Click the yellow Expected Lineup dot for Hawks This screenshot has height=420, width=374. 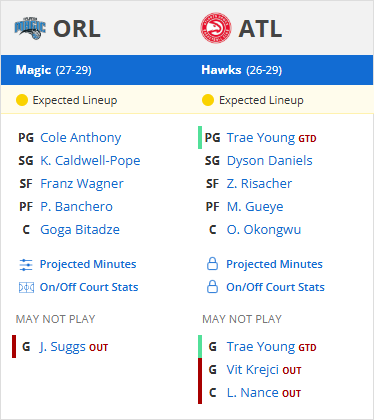point(208,100)
